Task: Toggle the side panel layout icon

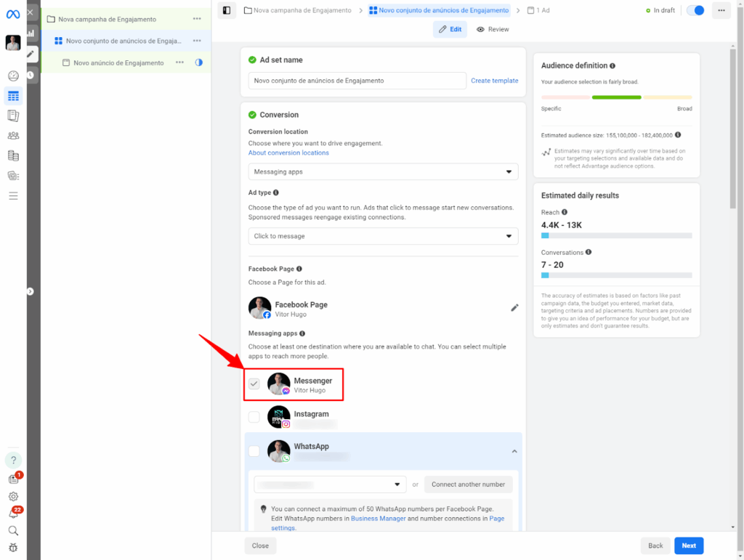Action: 227,10
